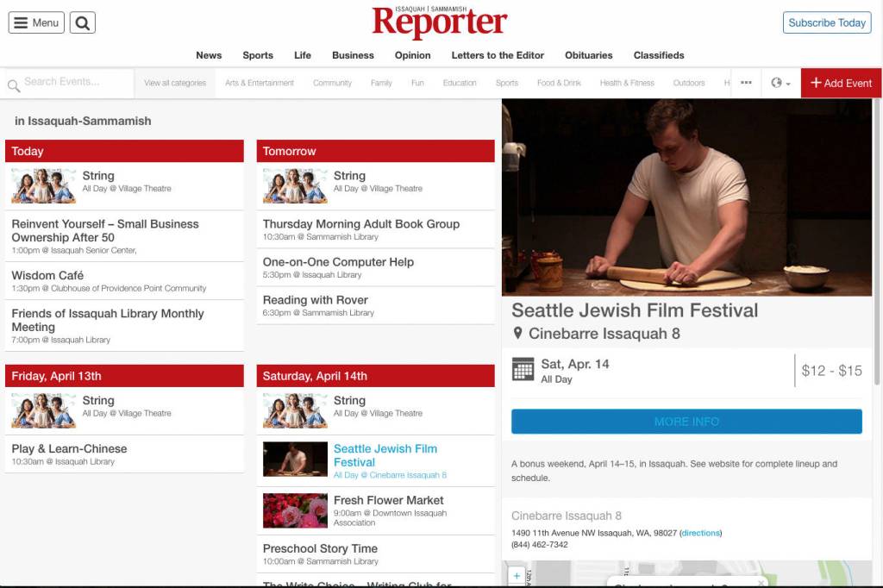Open the hamburger Menu button
The image size is (883, 588).
pyautogui.click(x=36, y=23)
